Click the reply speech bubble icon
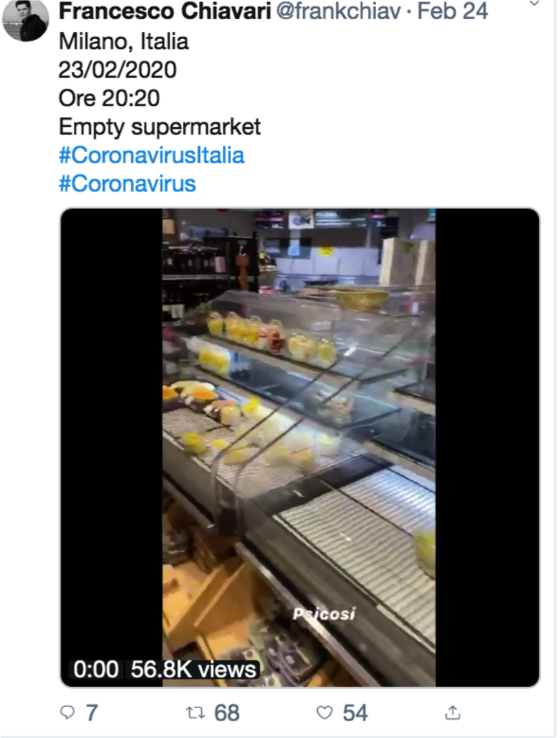The width and height of the screenshot is (560, 738). click(x=67, y=713)
